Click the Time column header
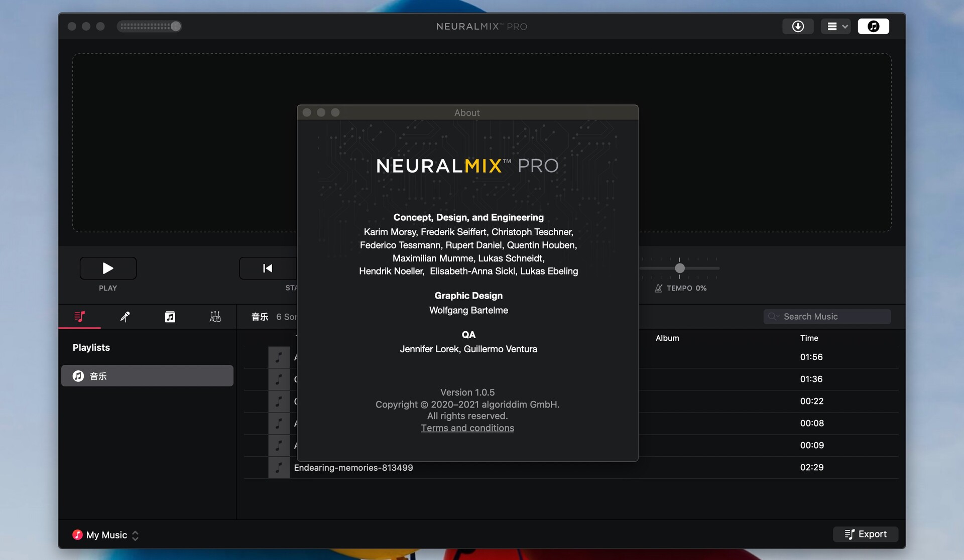 click(809, 338)
